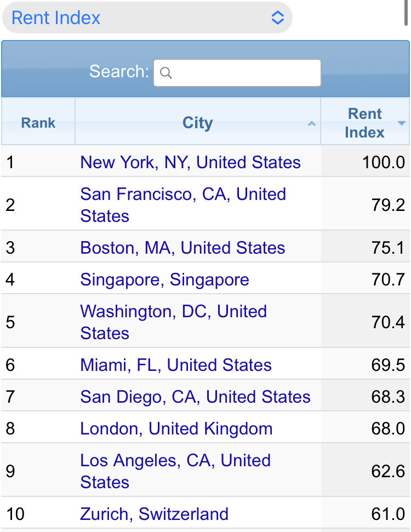Screen dimensions: 411x532
Task: Open the Rent Index selector dropdown
Action: point(146,18)
